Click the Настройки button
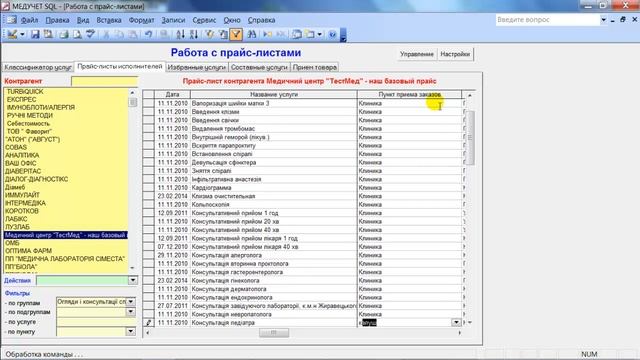Screen dimensions: 640x360 pyautogui.click(x=455, y=54)
